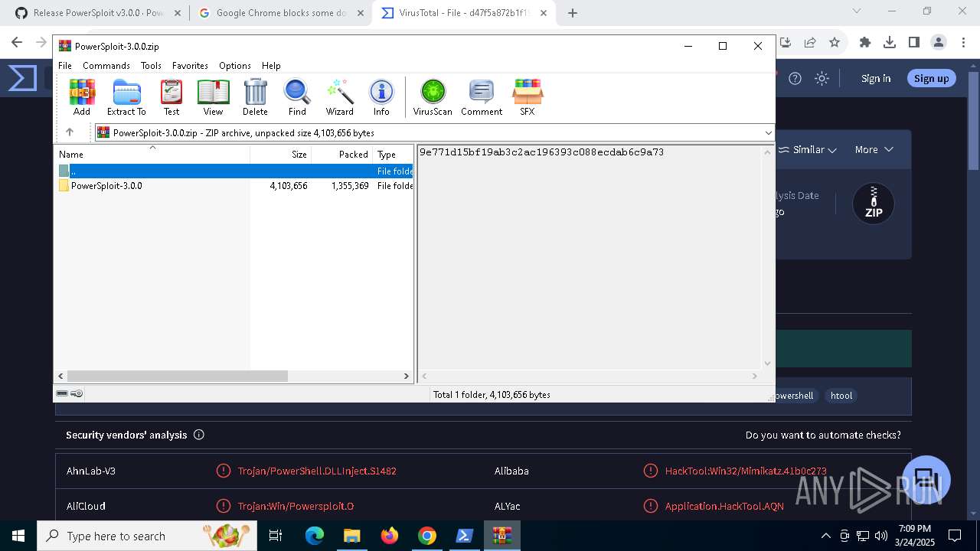Open the VirusTotal chat bubble button
980x551 pixels.
coord(926,480)
